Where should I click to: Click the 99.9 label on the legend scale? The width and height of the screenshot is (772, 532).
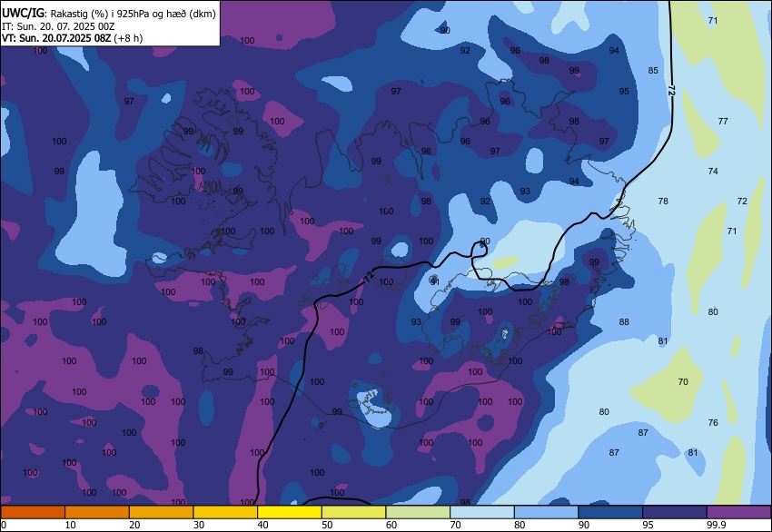point(717,526)
